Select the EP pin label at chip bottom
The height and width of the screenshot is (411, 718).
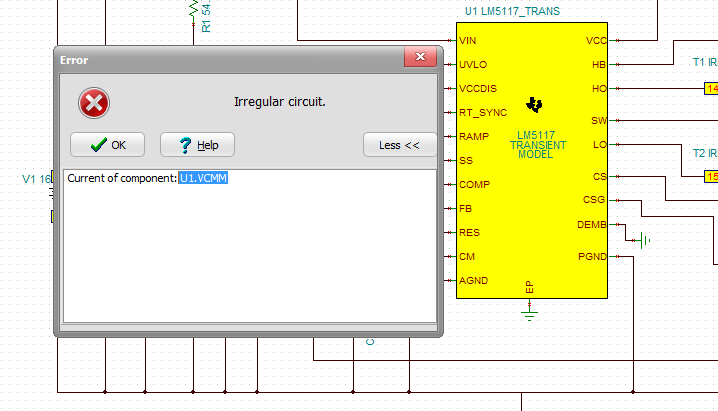(529, 287)
